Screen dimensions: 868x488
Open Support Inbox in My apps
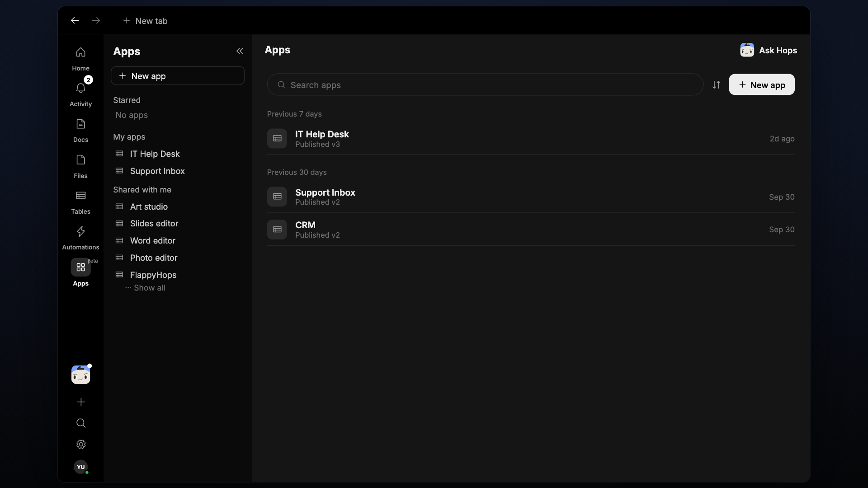(178, 171)
